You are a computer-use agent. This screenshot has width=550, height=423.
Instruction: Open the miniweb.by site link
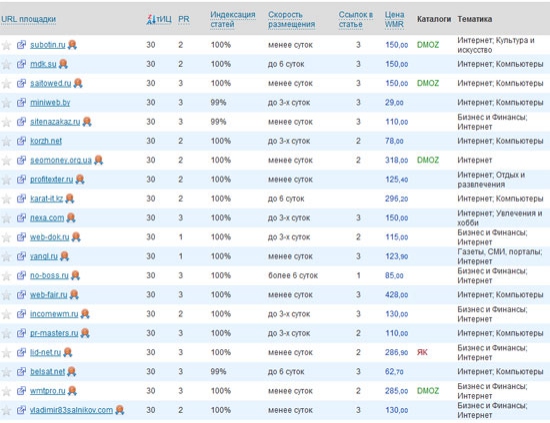click(50, 102)
